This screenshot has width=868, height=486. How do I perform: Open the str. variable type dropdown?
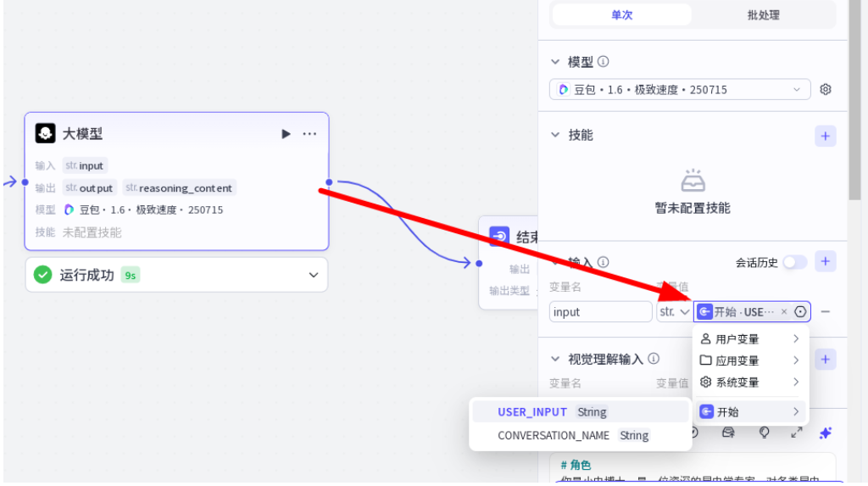[x=674, y=312]
